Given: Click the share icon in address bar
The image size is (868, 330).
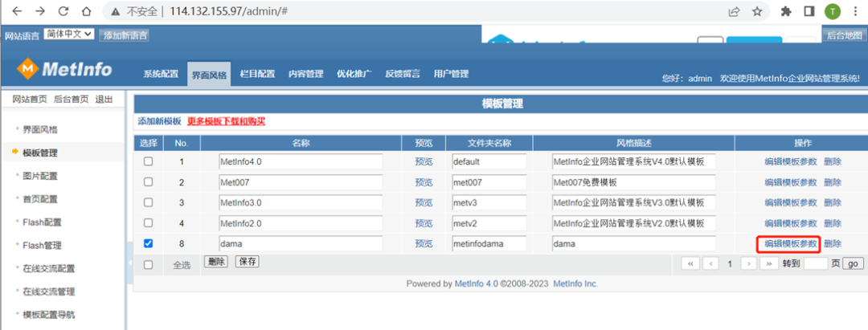Looking at the screenshot, I should (x=734, y=11).
